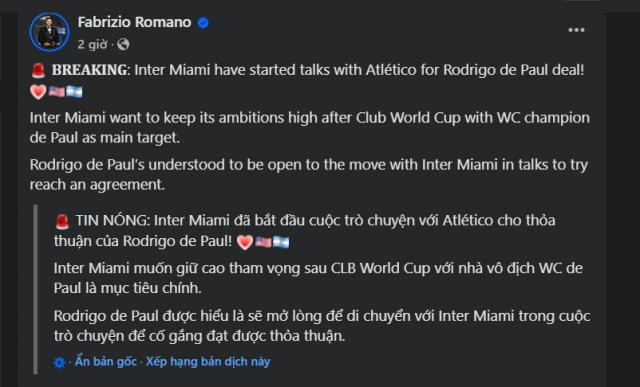Click the blue verified badge icon

(203, 23)
